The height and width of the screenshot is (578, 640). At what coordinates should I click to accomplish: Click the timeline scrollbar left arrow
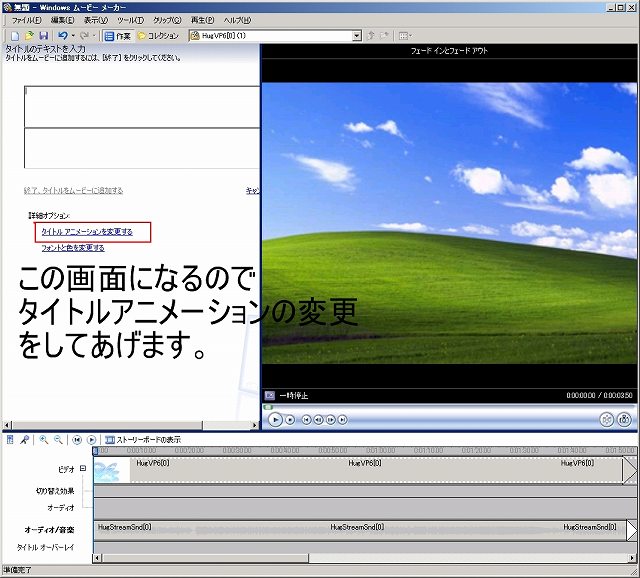(97, 558)
